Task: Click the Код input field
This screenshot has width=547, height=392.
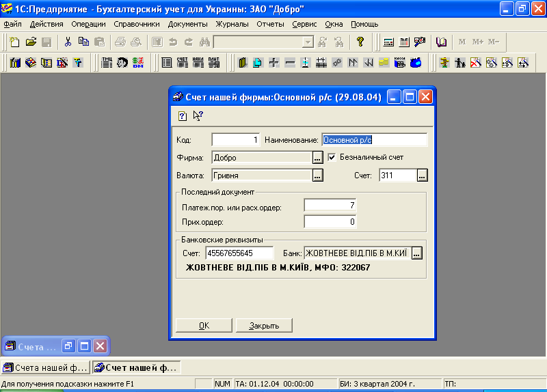Action: pos(236,140)
